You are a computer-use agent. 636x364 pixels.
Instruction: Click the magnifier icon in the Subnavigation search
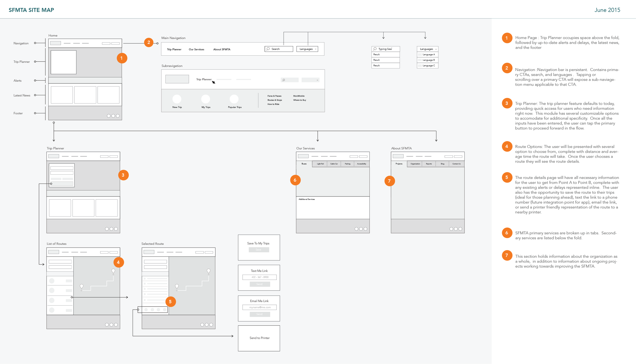tap(284, 80)
